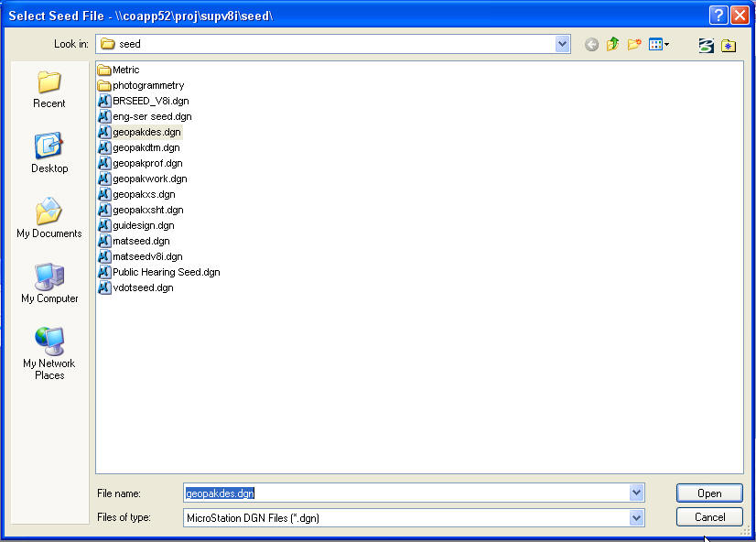This screenshot has height=542, width=756.
Task: Open My Network Places shortcut
Action: click(x=49, y=353)
